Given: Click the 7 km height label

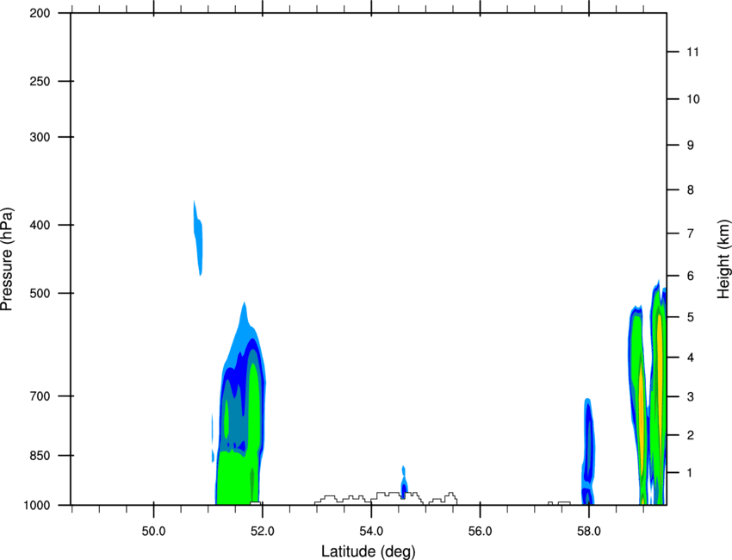Looking at the screenshot, I should [690, 233].
